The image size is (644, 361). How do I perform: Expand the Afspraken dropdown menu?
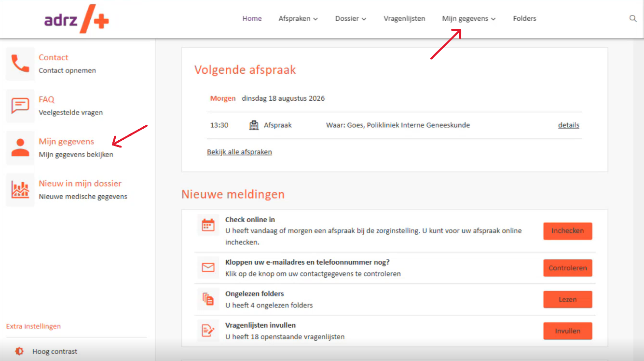(298, 19)
